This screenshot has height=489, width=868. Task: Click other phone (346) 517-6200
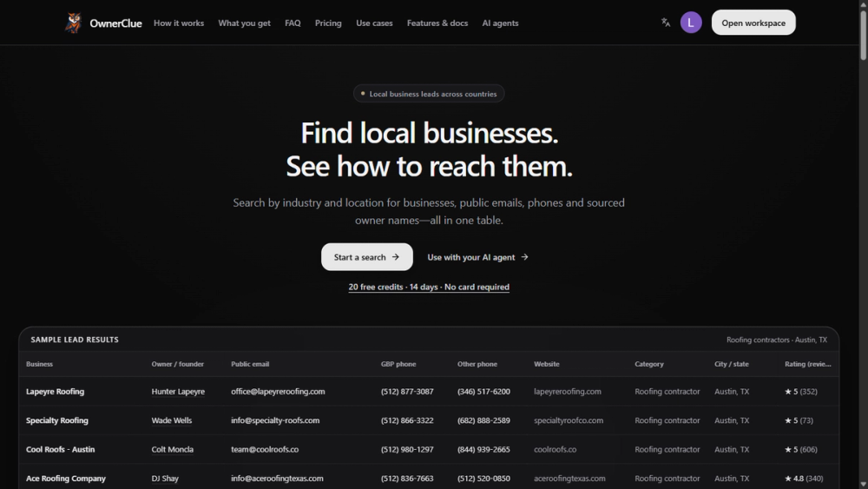point(483,392)
